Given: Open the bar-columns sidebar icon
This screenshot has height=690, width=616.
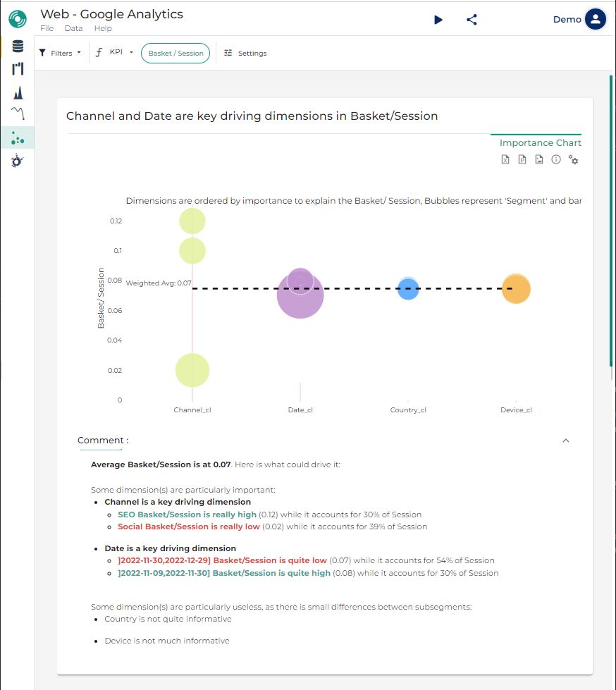Looking at the screenshot, I should point(18,68).
